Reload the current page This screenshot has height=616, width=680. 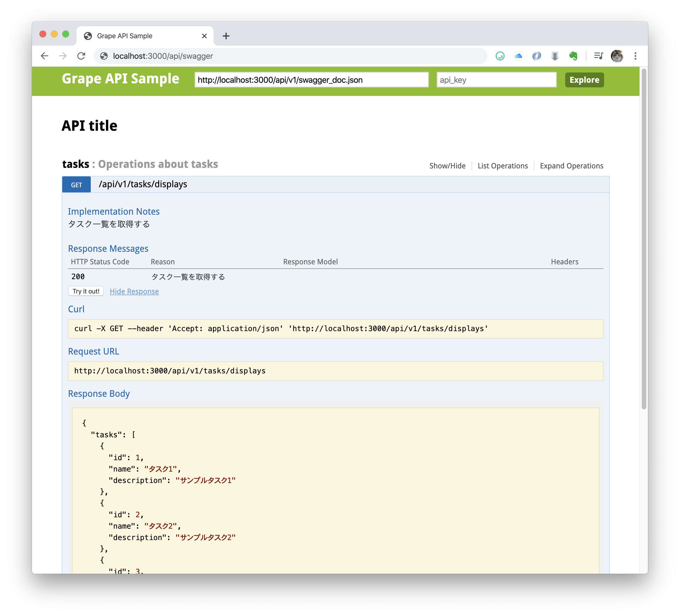pyautogui.click(x=81, y=56)
